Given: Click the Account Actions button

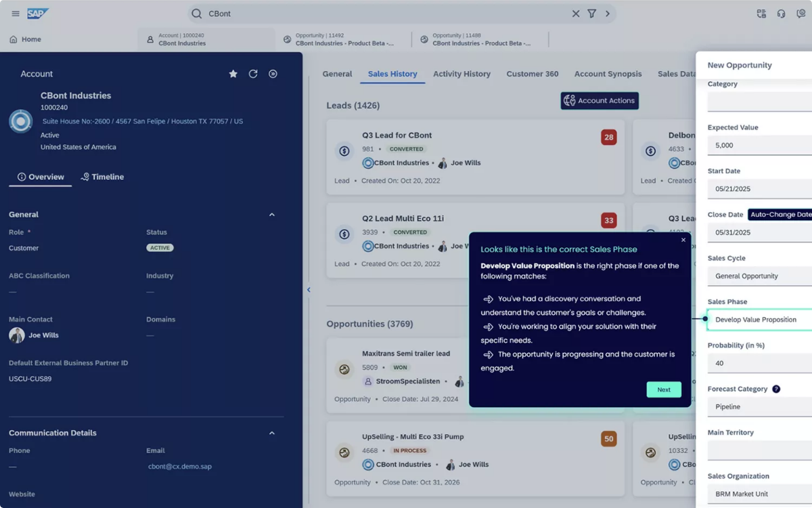Looking at the screenshot, I should coord(600,101).
